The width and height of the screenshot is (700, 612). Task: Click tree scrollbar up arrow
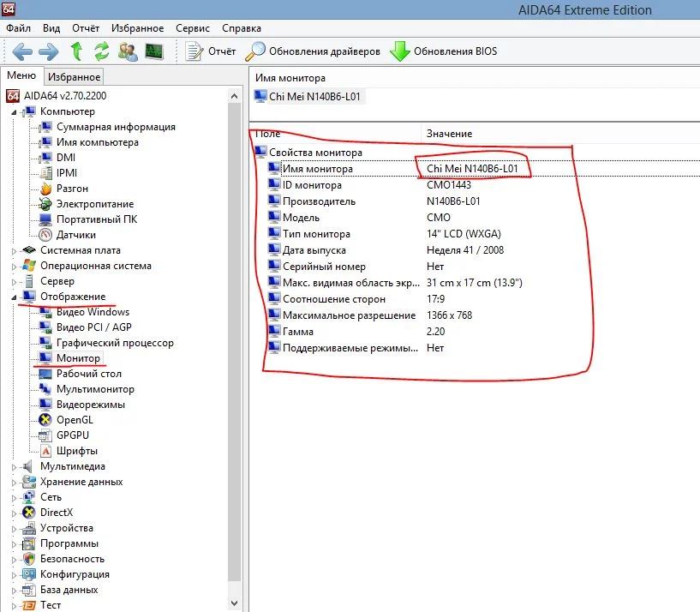point(235,96)
